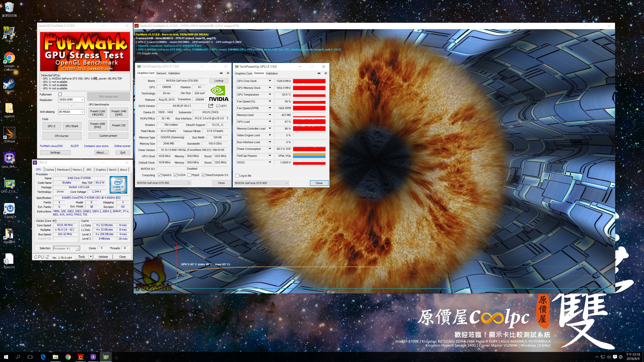Image resolution: width=644 pixels, height=362 pixels.
Task: Click the GPU Load red sensor graph
Action: click(x=309, y=122)
